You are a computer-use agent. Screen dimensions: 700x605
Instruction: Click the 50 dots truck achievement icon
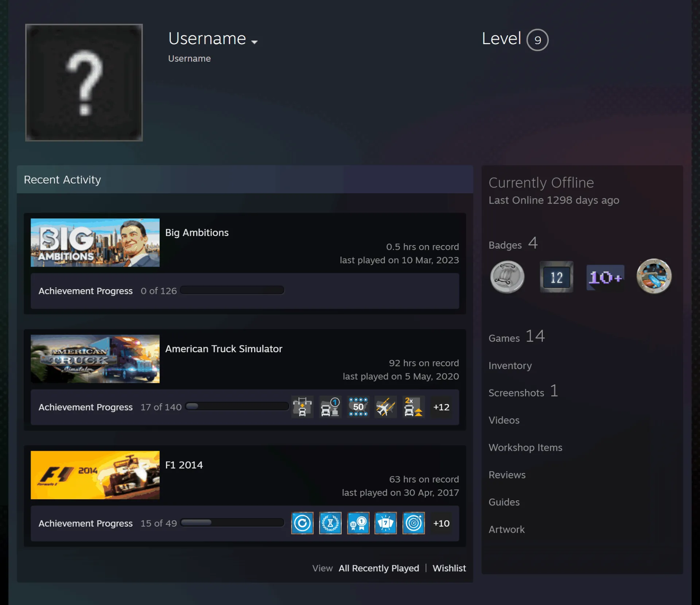358,407
